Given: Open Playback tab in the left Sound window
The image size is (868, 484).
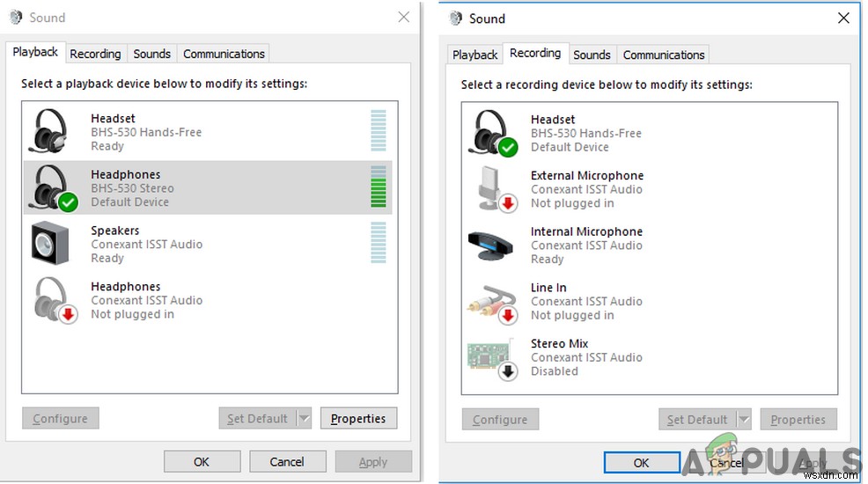Looking at the screenshot, I should coord(35,53).
